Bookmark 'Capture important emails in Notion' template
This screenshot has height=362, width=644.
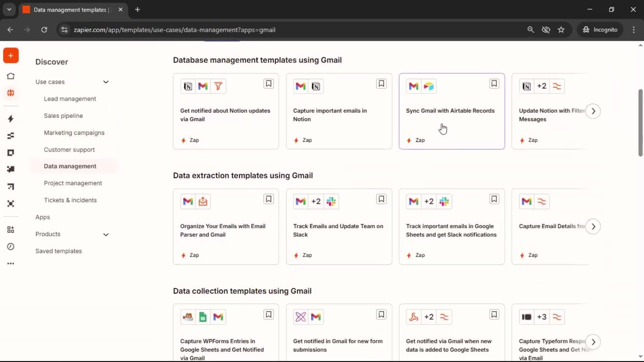(x=381, y=84)
